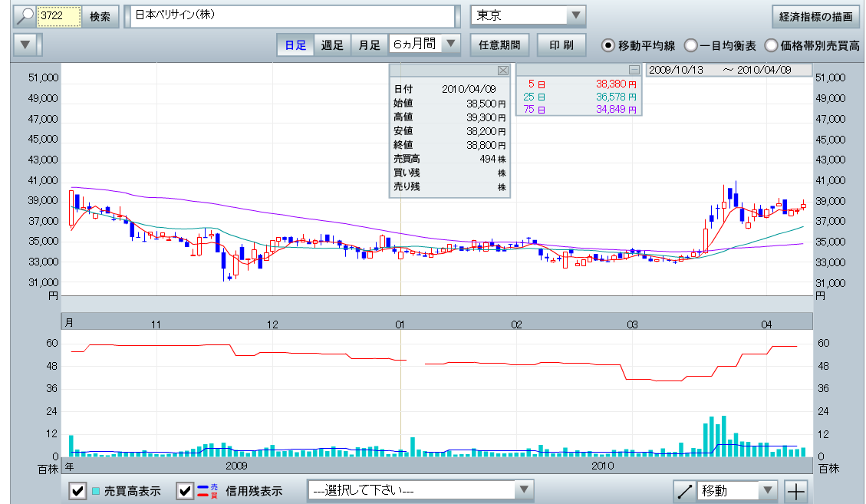The image size is (866, 504).
Task: Minimize the moving average legend box
Action: [x=634, y=70]
